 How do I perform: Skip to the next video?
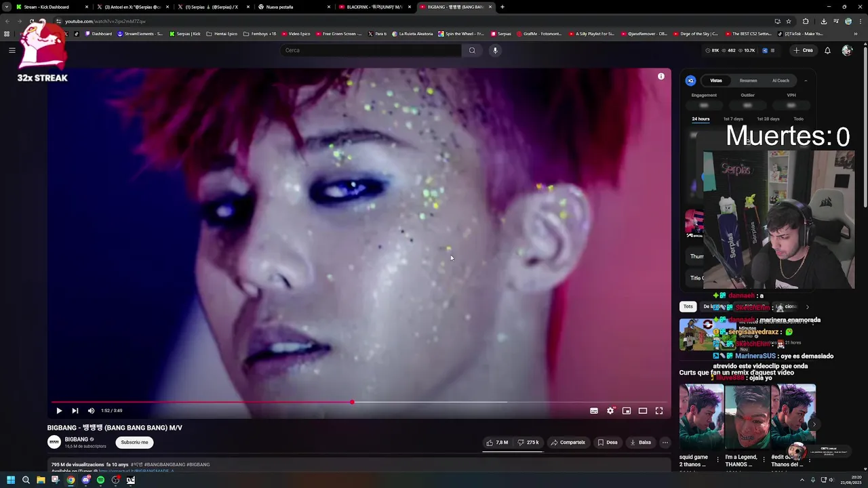coord(75,411)
